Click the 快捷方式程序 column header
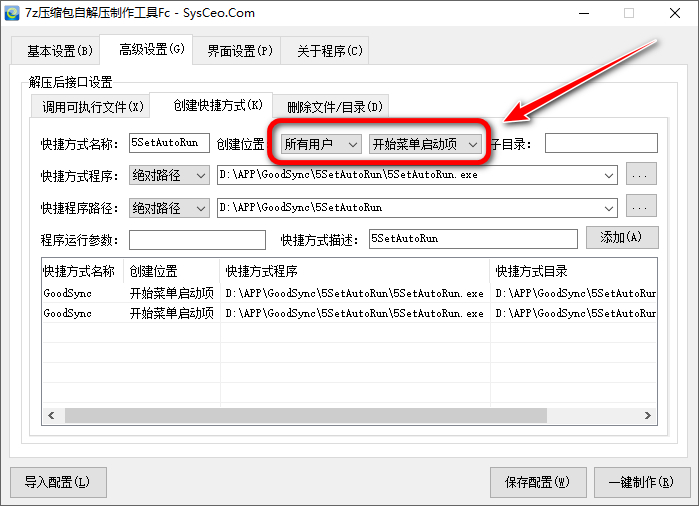The width and height of the screenshot is (699, 506). pyautogui.click(x=355, y=271)
